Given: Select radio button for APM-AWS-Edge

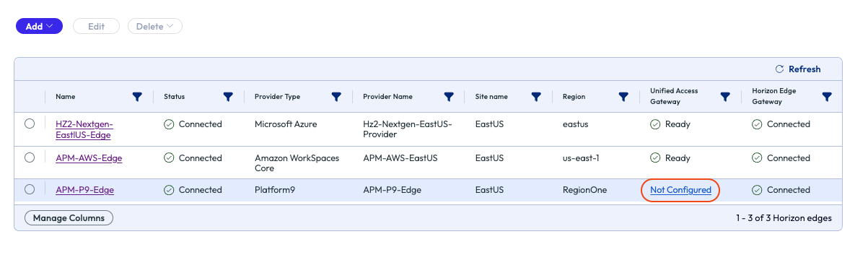Looking at the screenshot, I should [30, 157].
